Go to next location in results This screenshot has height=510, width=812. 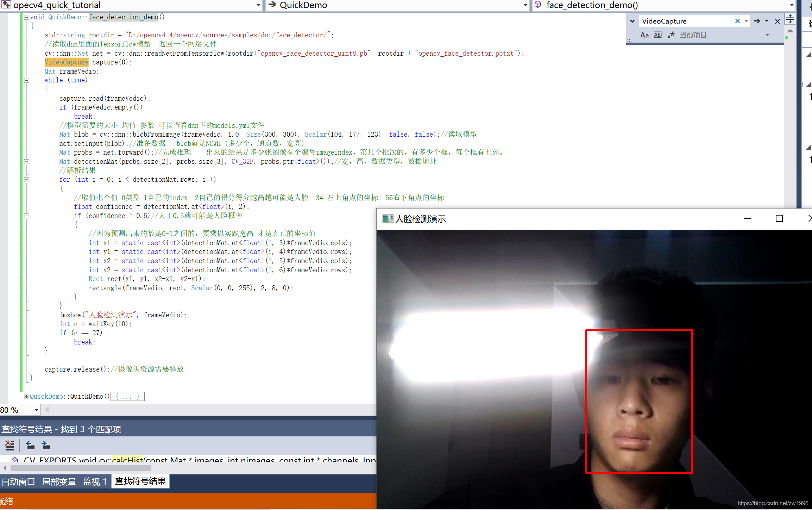[46, 446]
